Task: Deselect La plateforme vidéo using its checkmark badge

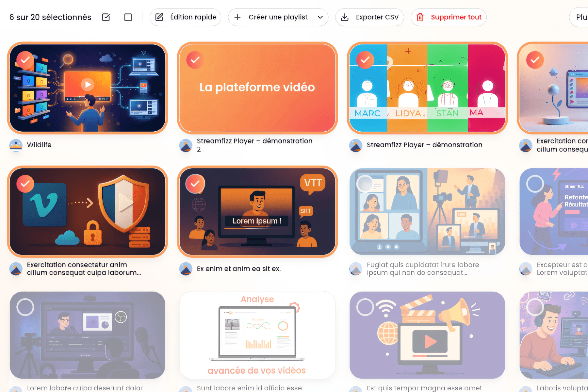Action: (x=195, y=60)
